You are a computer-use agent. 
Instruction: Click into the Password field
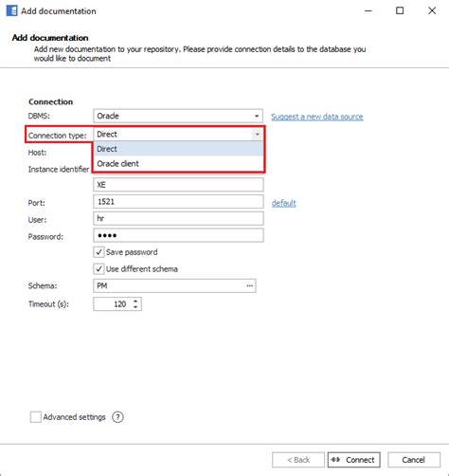pos(178,235)
